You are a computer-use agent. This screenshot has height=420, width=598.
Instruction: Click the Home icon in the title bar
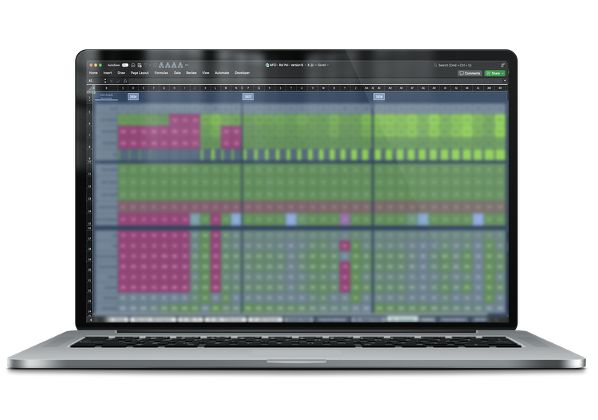coord(133,65)
